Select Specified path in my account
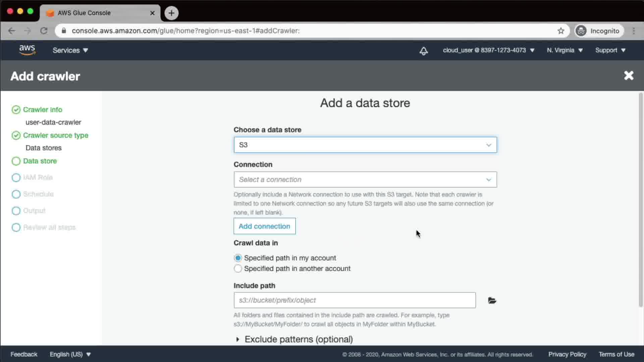This screenshot has height=362, width=644. [x=238, y=258]
